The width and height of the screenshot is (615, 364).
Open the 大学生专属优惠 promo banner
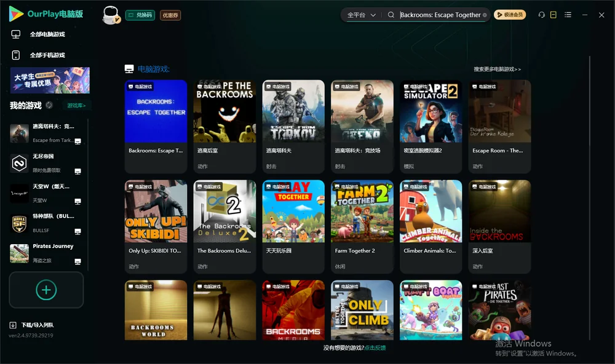50,80
